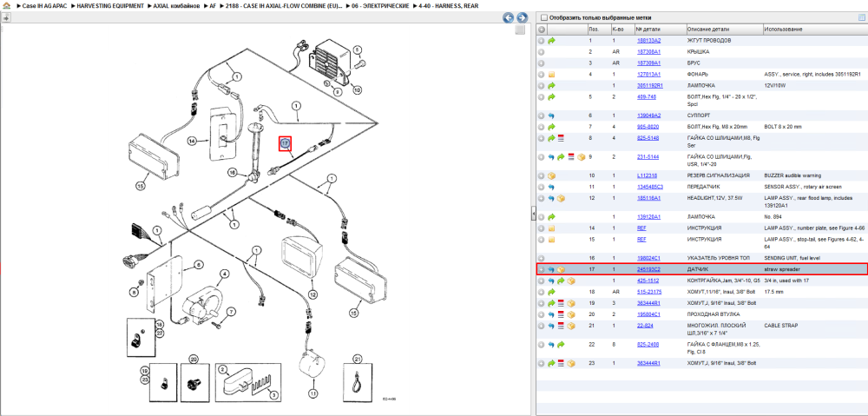The image size is (868, 416).
Task: Click yellow note icon in ФОНАРЬ row
Action: point(551,74)
